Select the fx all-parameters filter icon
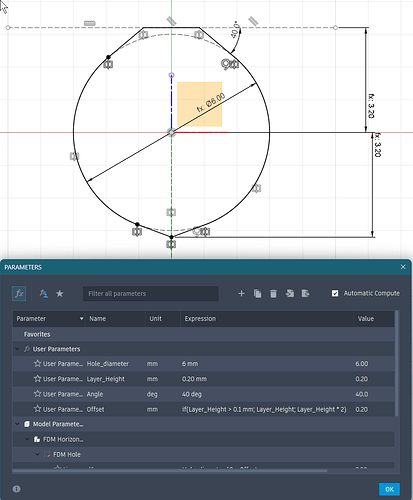The width and height of the screenshot is (413, 500). click(19, 293)
